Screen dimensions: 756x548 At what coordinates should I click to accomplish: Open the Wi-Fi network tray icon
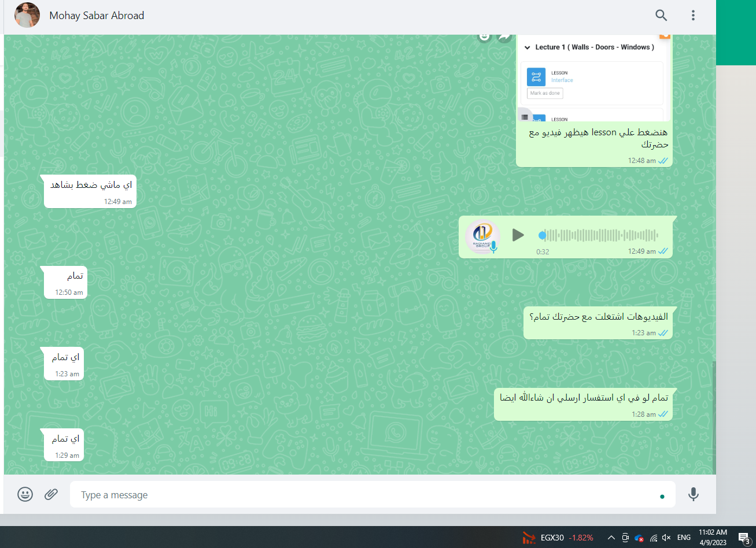pyautogui.click(x=654, y=538)
